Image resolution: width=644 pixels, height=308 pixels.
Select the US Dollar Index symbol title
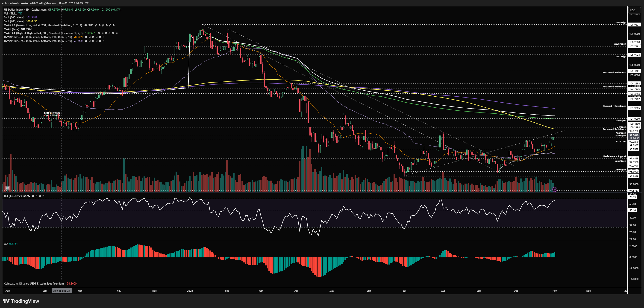13,9
